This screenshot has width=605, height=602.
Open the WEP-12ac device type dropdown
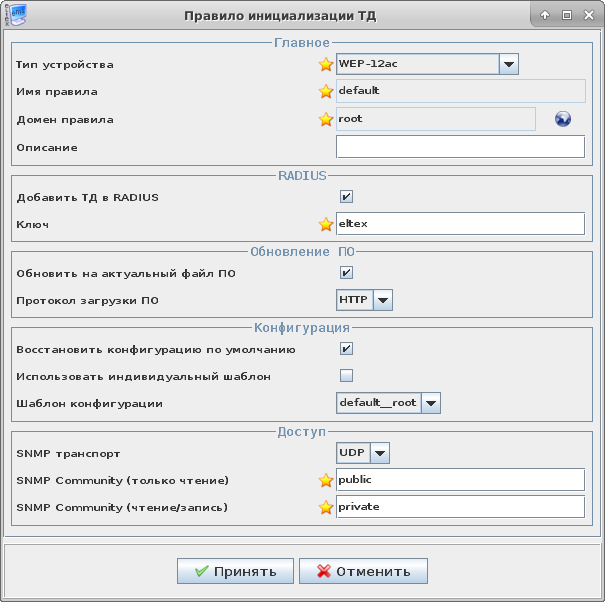click(x=508, y=65)
